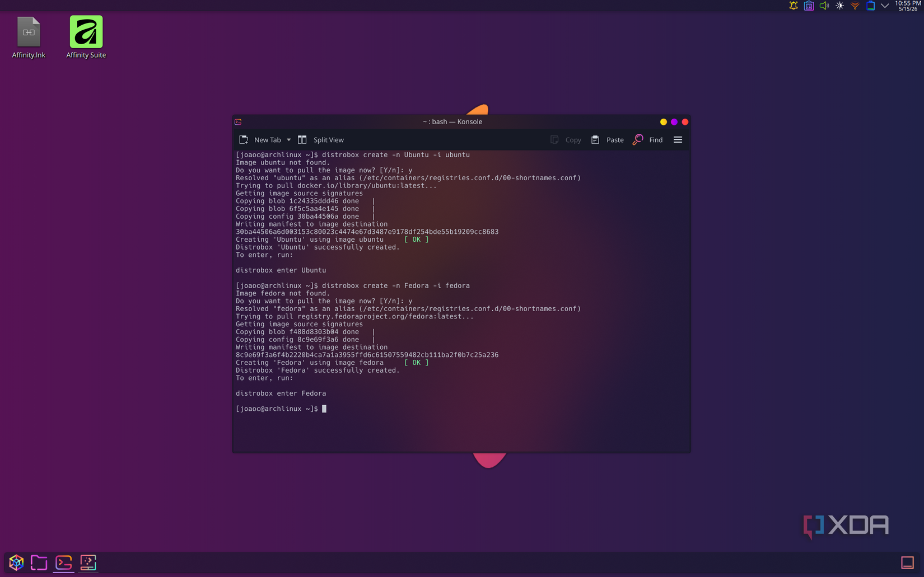Open the brightness settings tray icon
The width and height of the screenshot is (924, 577).
[x=839, y=6]
